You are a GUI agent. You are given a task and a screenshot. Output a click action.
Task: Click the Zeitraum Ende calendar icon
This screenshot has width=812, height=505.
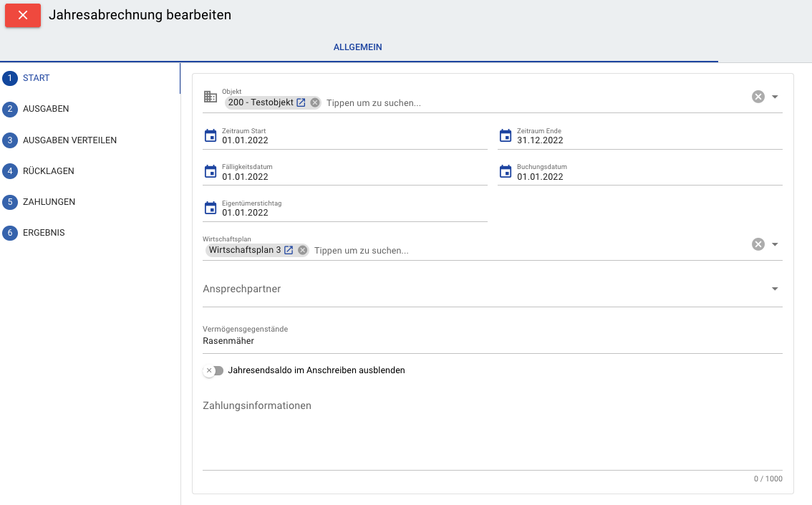[x=506, y=135]
